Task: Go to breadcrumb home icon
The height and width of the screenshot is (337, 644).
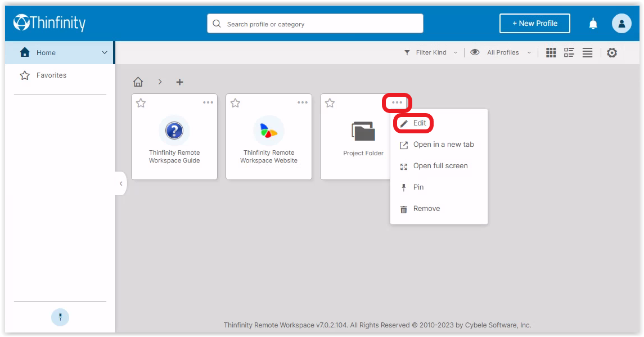Action: click(x=138, y=82)
